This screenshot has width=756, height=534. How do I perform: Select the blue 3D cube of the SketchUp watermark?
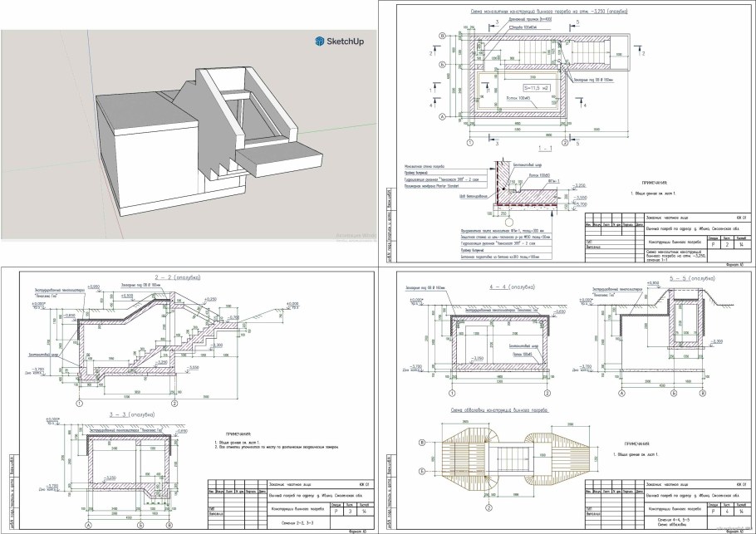318,39
